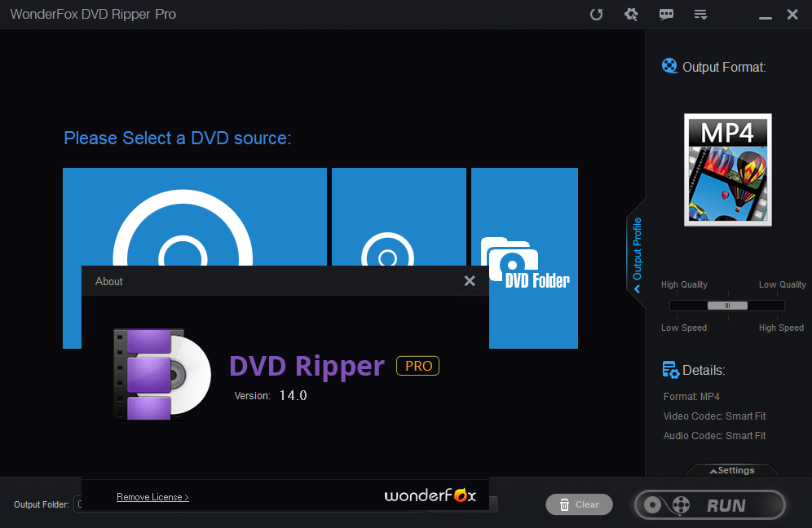The width and height of the screenshot is (812, 528).
Task: Click the MP4 output format thumbnail
Action: (727, 169)
